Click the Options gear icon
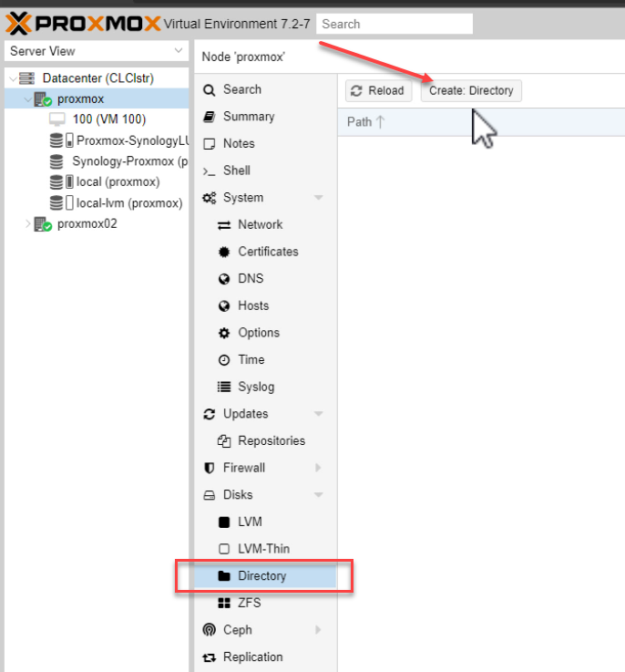The width and height of the screenshot is (625, 672). (x=224, y=333)
